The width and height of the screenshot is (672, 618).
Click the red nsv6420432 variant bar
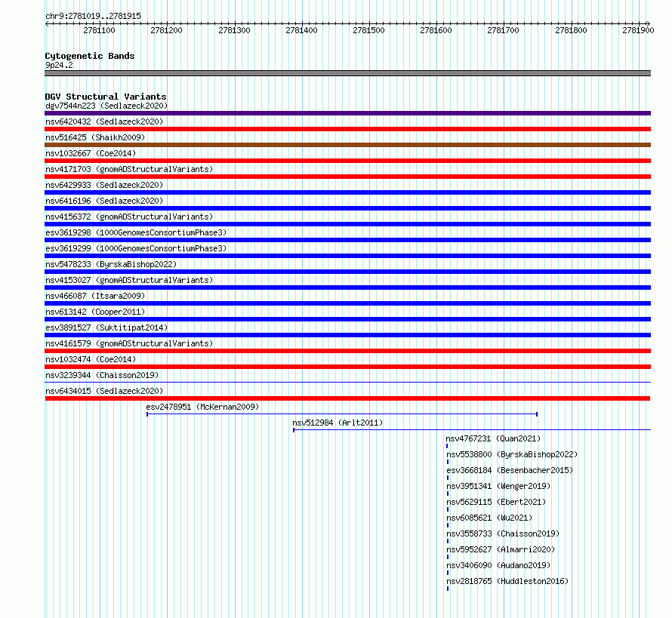tap(347, 129)
